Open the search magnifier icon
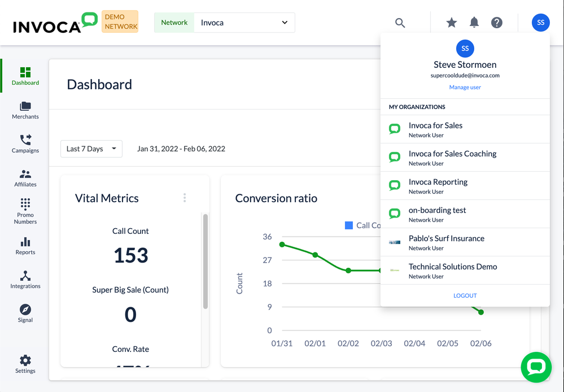 pos(400,23)
